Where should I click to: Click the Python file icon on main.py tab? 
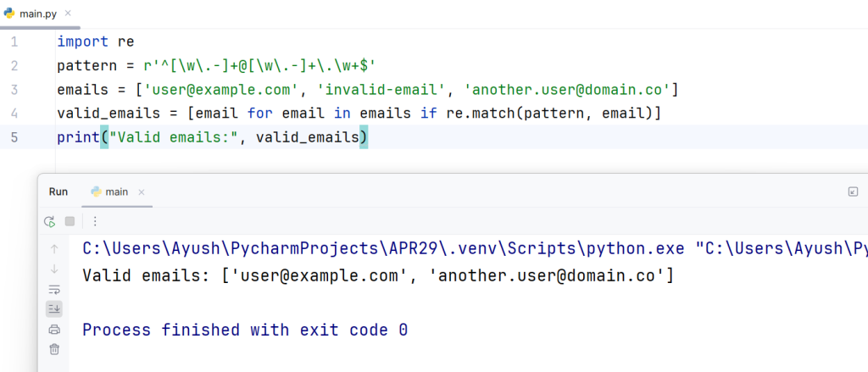pyautogui.click(x=9, y=13)
